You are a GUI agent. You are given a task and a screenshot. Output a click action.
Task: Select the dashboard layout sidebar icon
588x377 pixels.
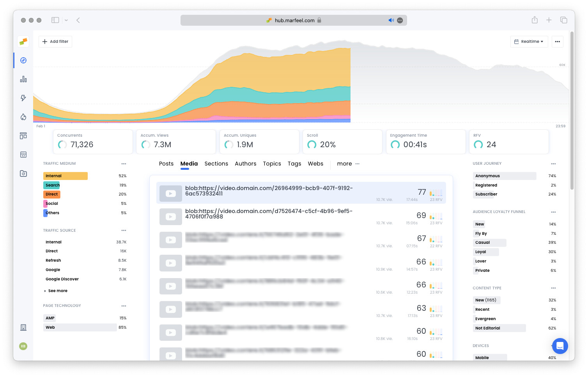tap(23, 136)
